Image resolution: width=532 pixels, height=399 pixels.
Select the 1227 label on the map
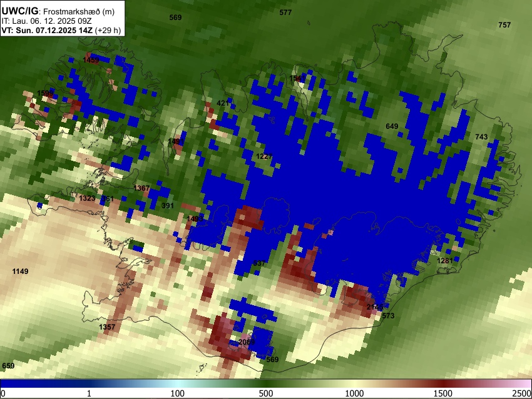[264, 156]
